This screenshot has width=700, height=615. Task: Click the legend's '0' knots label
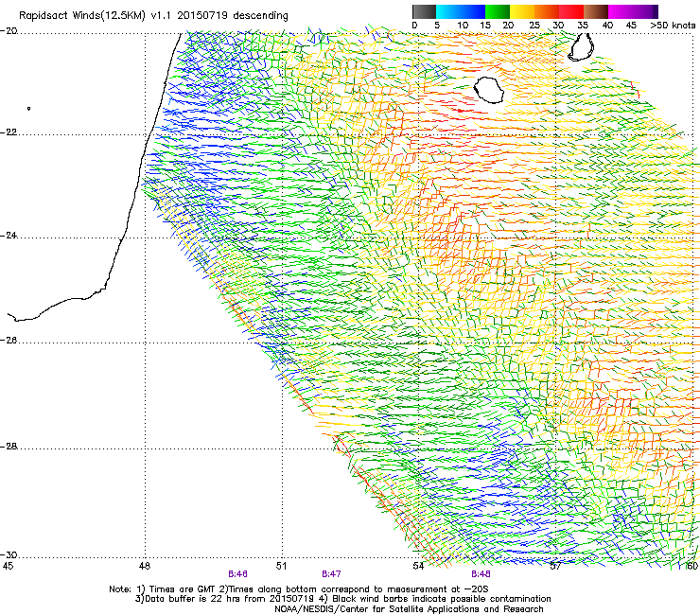(x=414, y=26)
